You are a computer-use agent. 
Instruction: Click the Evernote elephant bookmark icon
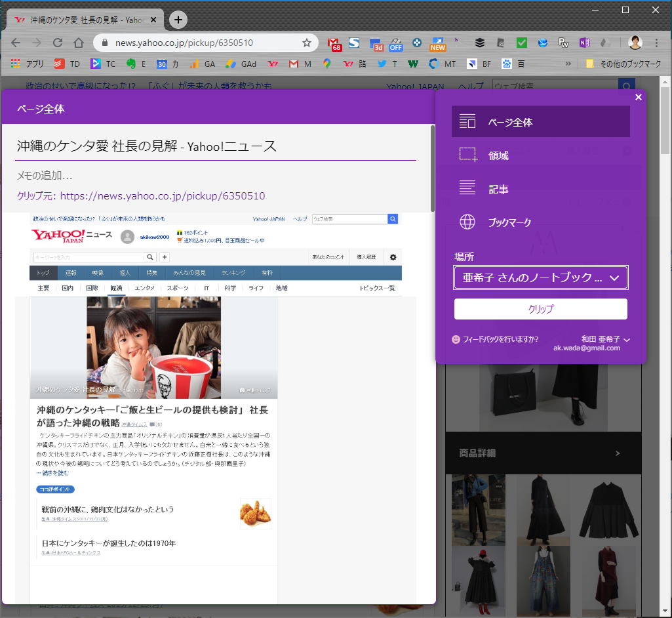point(130,64)
